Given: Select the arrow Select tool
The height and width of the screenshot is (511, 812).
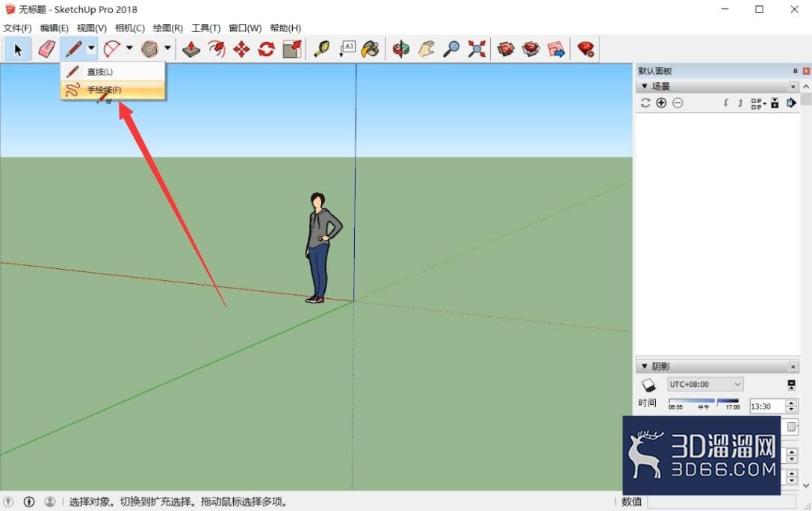Looking at the screenshot, I should pos(18,50).
